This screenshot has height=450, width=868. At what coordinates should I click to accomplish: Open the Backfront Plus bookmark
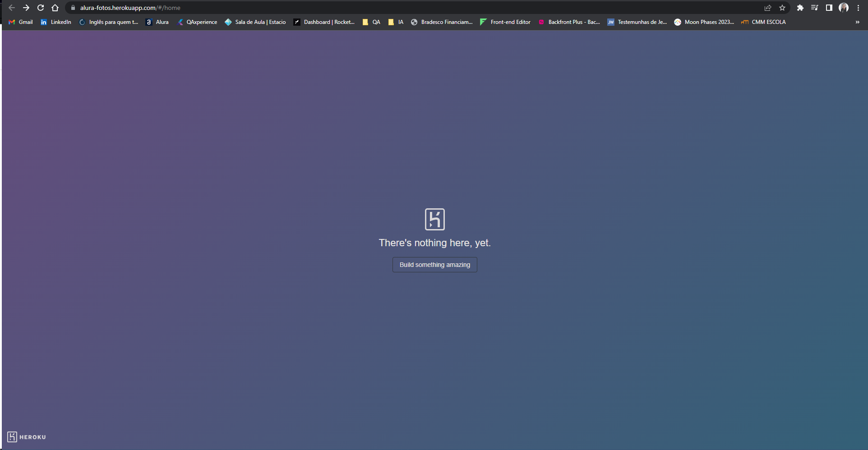pos(569,22)
